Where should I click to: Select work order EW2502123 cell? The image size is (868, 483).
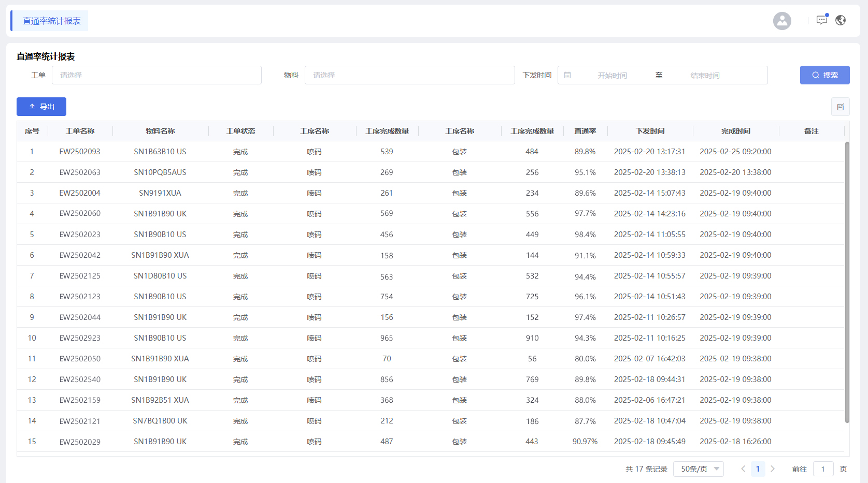pos(80,297)
